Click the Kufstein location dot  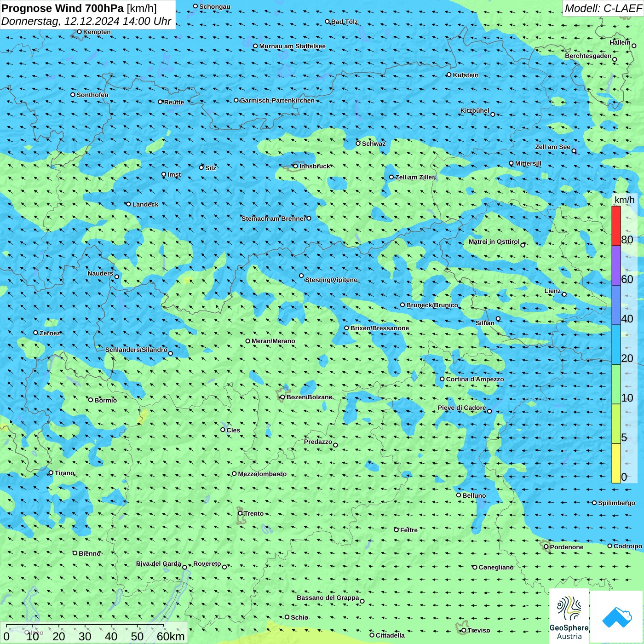tap(449, 75)
